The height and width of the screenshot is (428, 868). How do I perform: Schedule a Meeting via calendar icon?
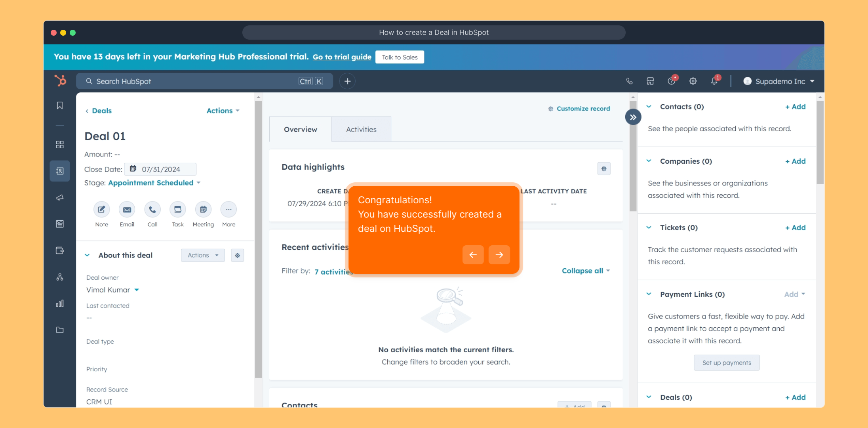tap(203, 209)
